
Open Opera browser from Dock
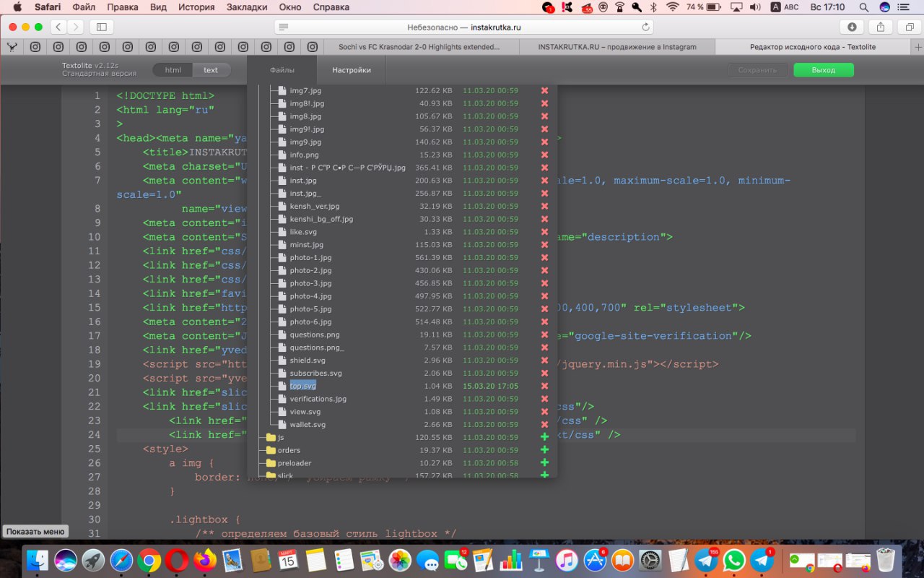pos(177,560)
